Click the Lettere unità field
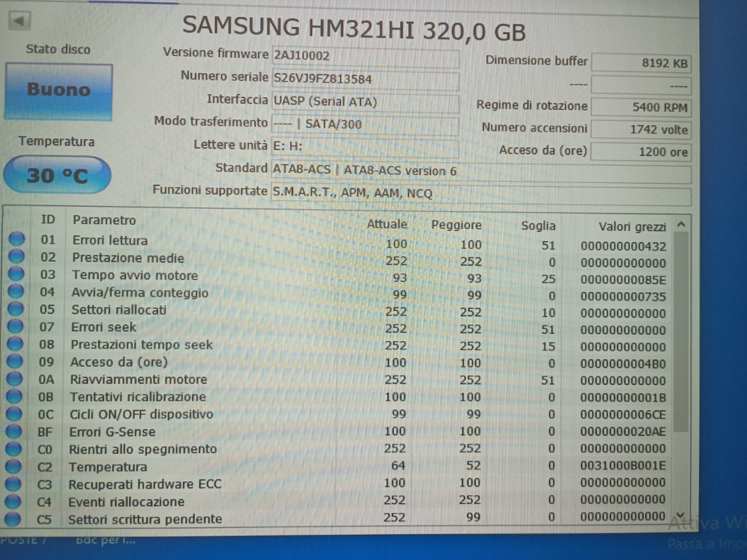The image size is (747, 560). pos(365,147)
